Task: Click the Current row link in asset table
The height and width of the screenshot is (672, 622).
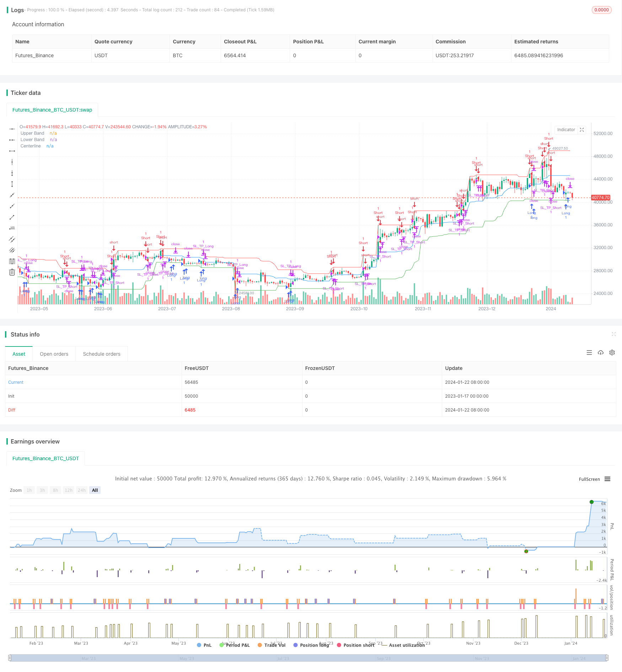Action: point(16,382)
